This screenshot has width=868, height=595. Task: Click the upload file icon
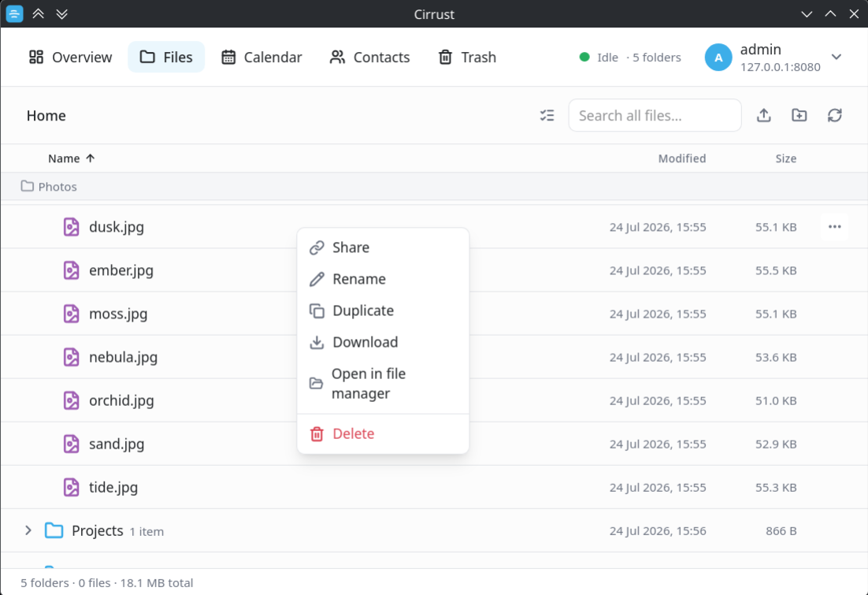coord(764,115)
